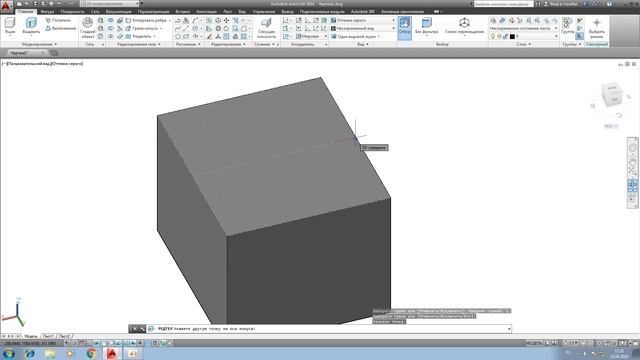This screenshot has width=640, height=360.
Task: Click the Layer Properties icon
Action: [x=493, y=20]
